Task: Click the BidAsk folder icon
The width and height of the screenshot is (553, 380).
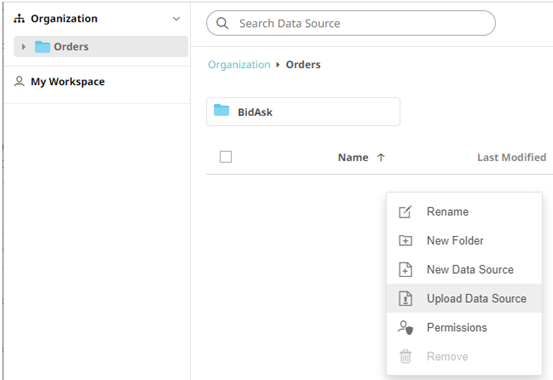Action: (221, 110)
